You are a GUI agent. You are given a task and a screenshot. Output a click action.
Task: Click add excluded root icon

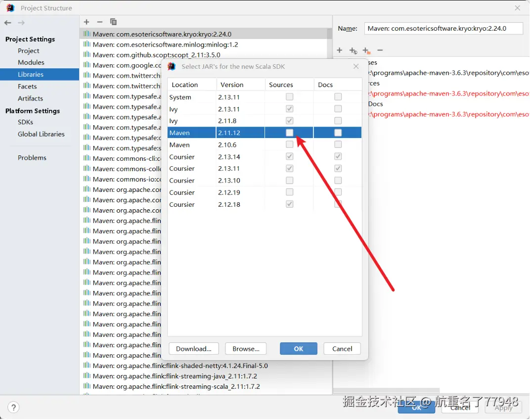pyautogui.click(x=367, y=51)
